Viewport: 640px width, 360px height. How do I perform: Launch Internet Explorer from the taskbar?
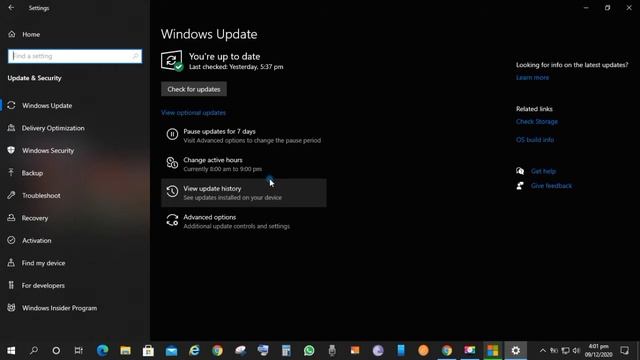[194, 350]
